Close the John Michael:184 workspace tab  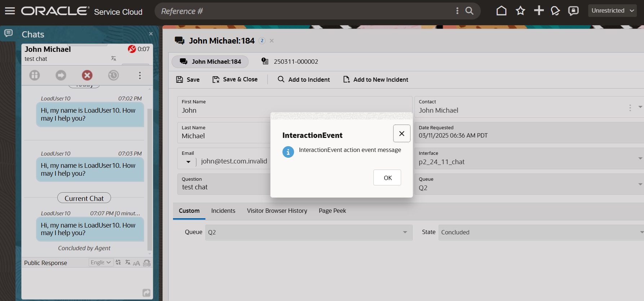pyautogui.click(x=272, y=41)
